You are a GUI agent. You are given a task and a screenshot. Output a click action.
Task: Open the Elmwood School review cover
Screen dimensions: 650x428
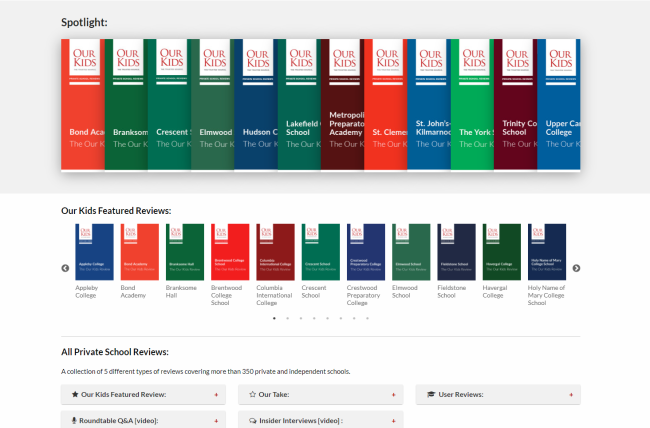pyautogui.click(x=411, y=252)
